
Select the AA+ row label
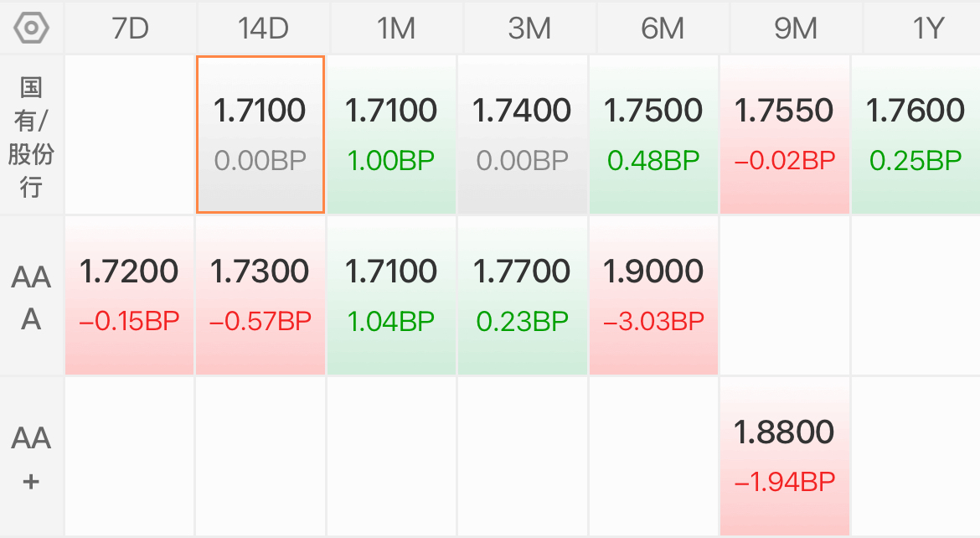click(31, 458)
